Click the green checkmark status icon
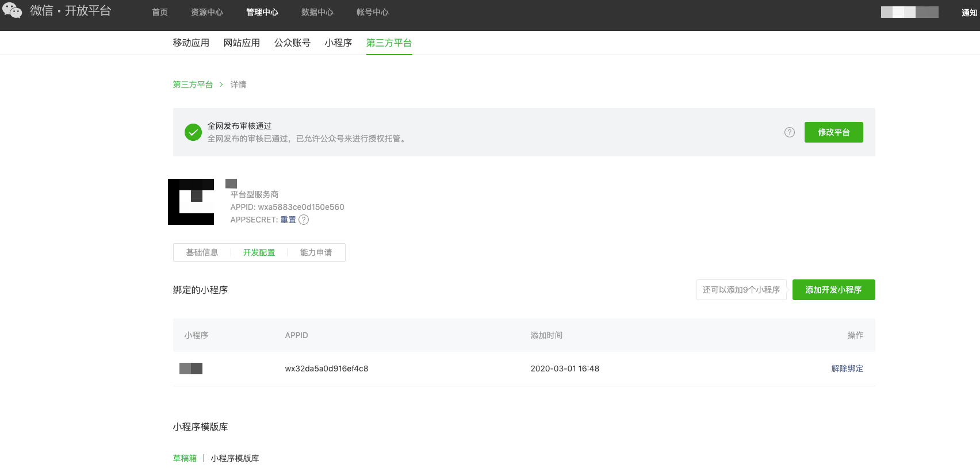 pyautogui.click(x=193, y=132)
